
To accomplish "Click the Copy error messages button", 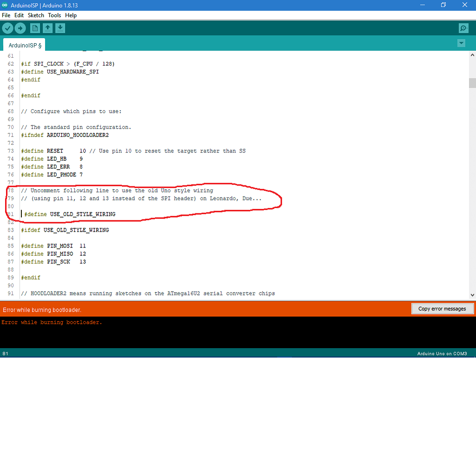I will coord(443,308).
